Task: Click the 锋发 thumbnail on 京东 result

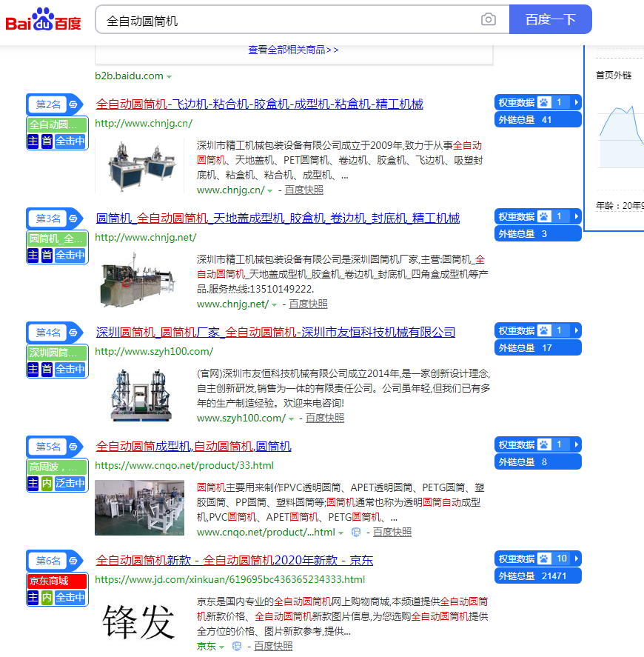Action: coord(139,621)
